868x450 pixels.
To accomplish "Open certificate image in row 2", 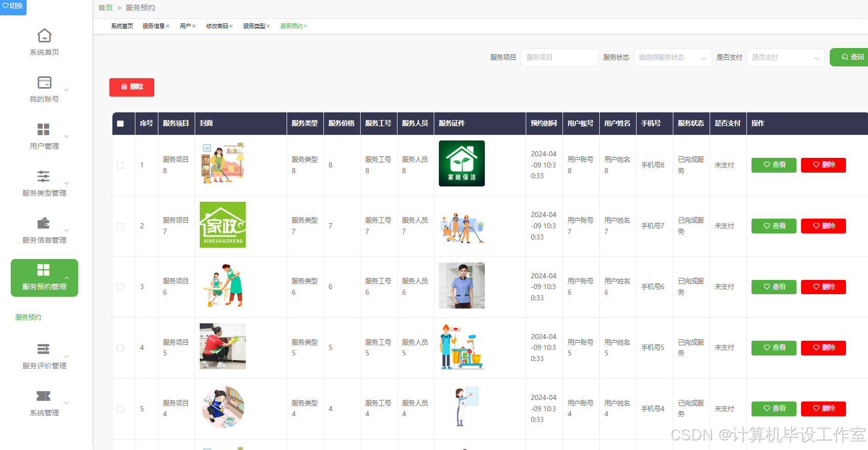I will pyautogui.click(x=462, y=225).
